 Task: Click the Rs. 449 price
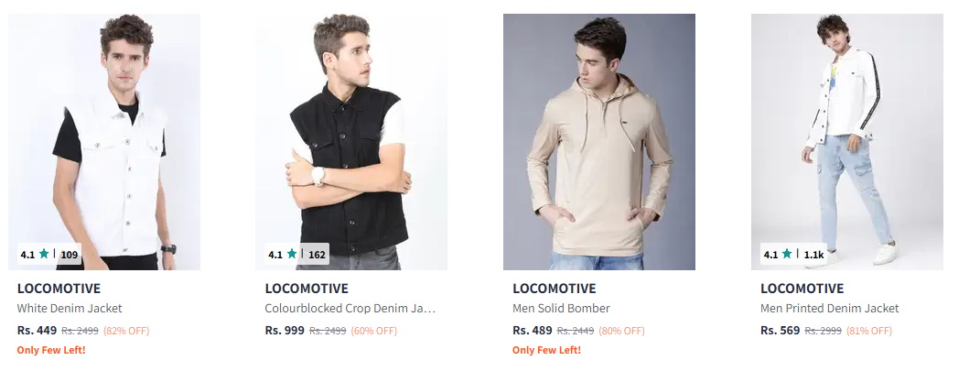[37, 331]
